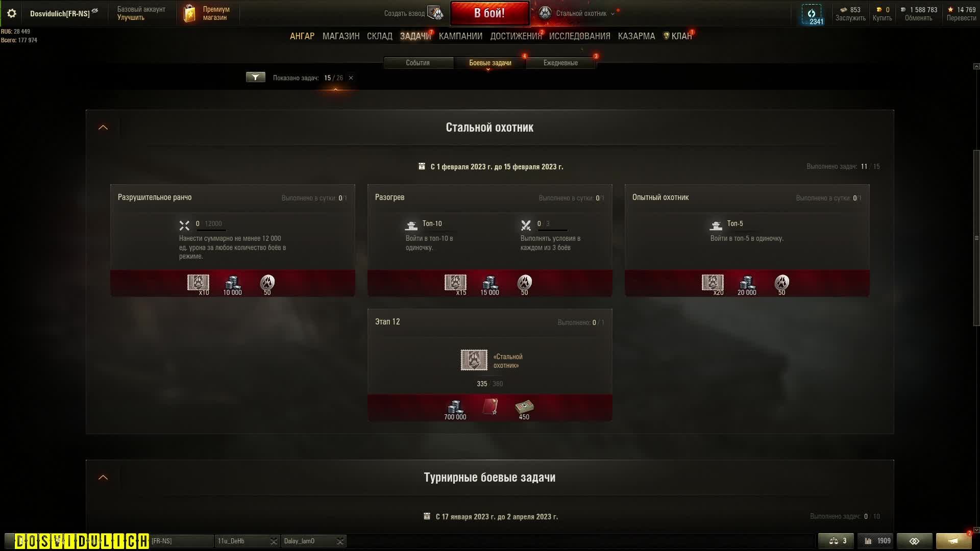The height and width of the screenshot is (551, 980).
Task: Click the red book reward icon
Action: click(490, 407)
